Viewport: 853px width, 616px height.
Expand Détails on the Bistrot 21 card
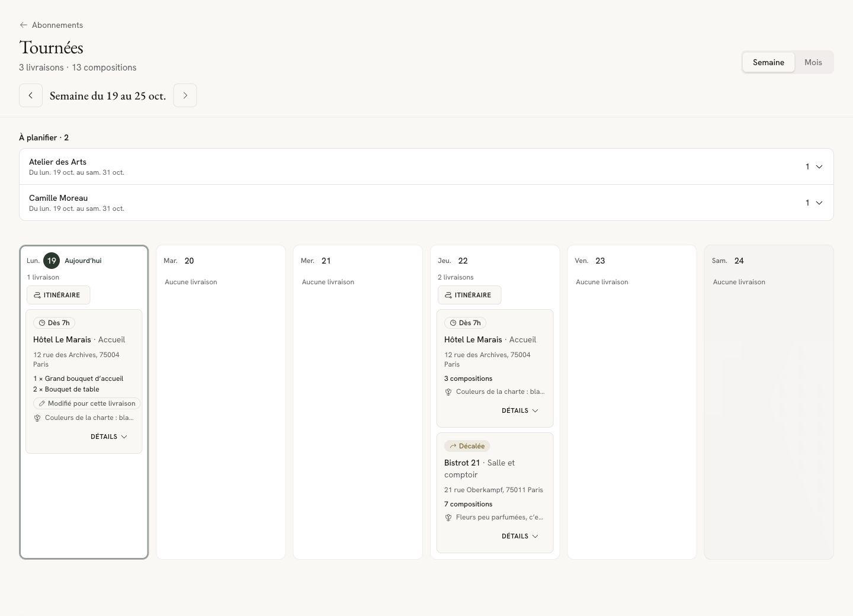pyautogui.click(x=520, y=536)
